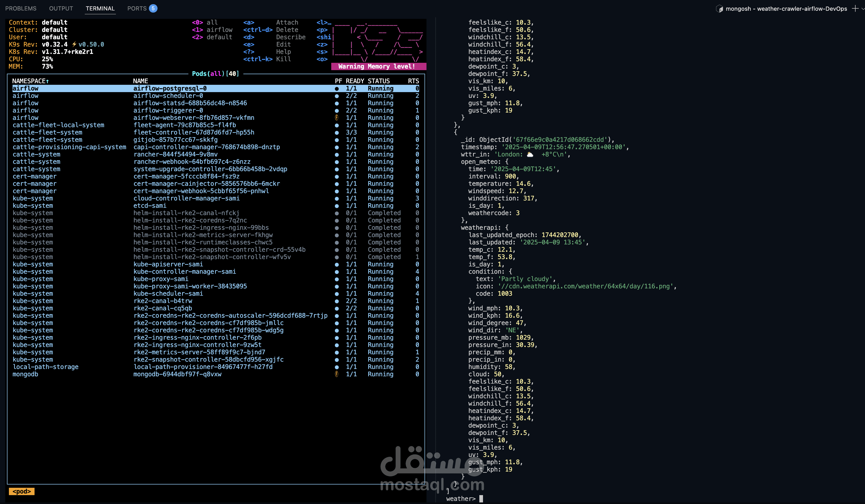Click the weather> prompt input in mongosh
This screenshot has width=865, height=504.
click(x=481, y=499)
